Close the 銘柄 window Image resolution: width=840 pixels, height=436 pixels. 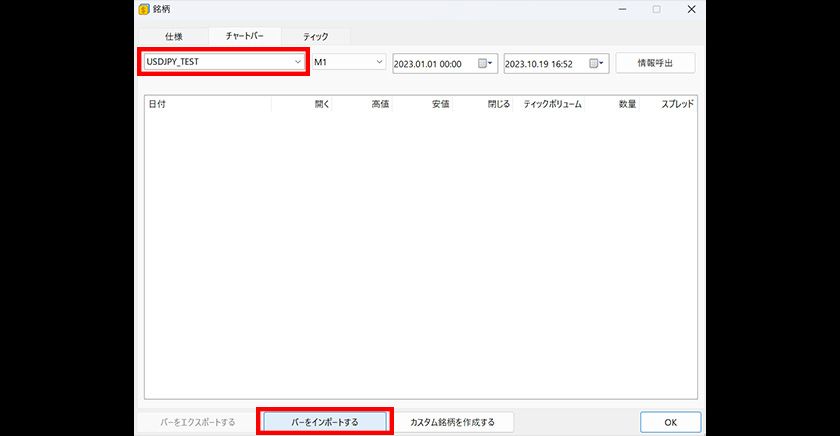pyautogui.click(x=691, y=9)
